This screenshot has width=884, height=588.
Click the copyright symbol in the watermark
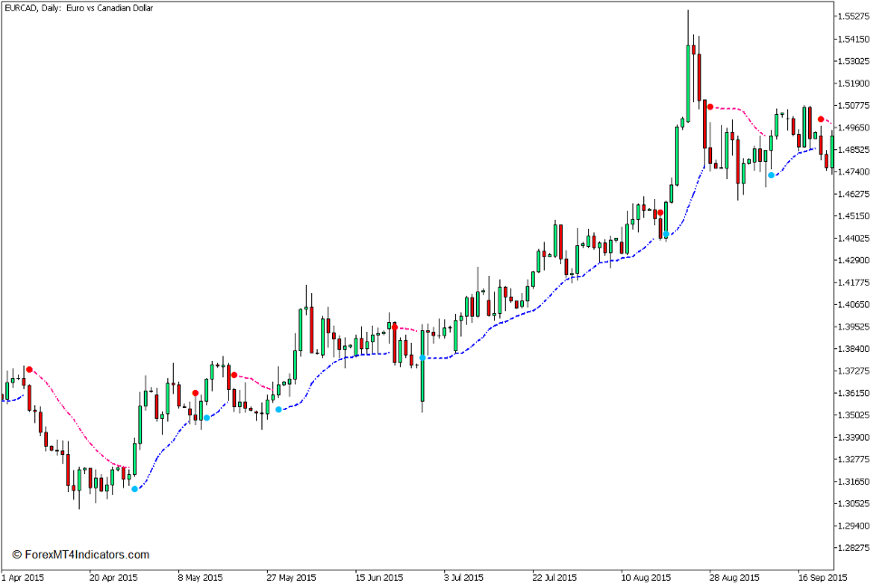tap(15, 554)
